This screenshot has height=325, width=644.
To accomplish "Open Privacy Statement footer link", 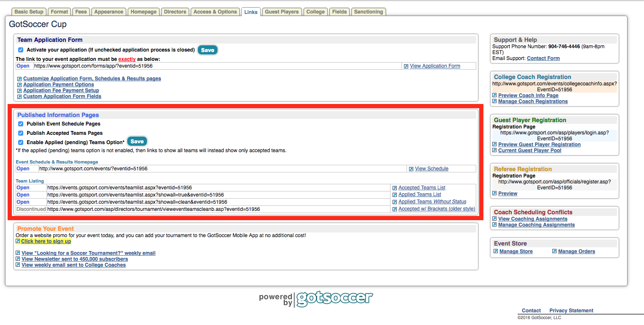I will click(x=571, y=311).
